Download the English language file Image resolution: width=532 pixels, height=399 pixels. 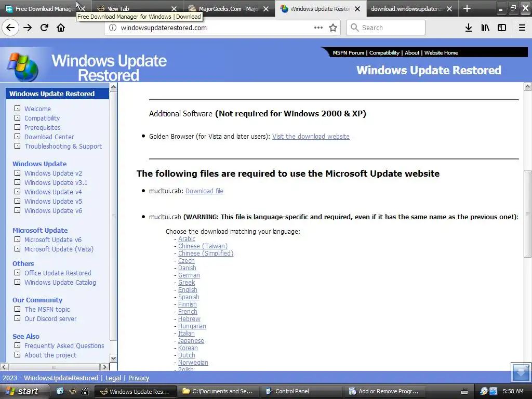188,290
